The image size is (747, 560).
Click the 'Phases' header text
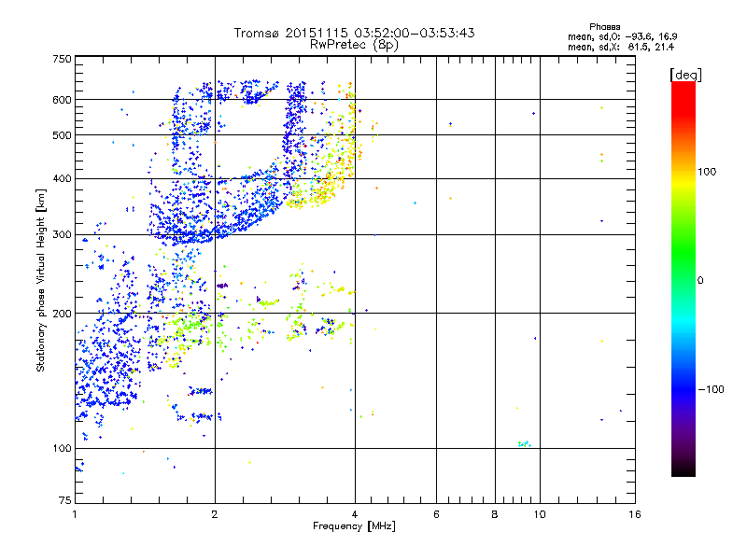(604, 27)
